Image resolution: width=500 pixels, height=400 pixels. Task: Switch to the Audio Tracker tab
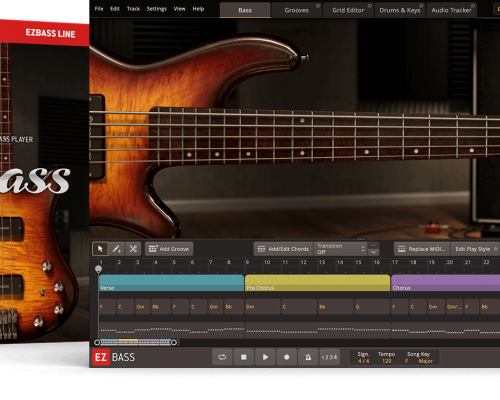click(451, 10)
